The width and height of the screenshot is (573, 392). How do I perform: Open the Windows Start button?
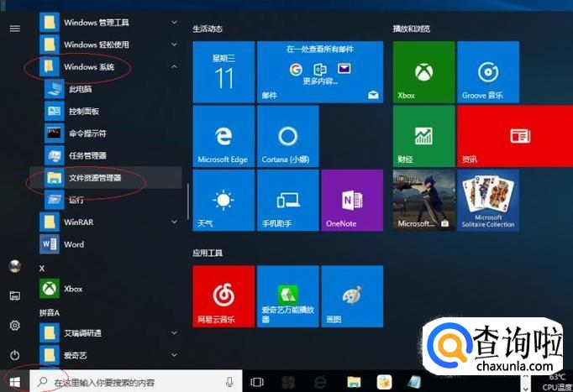pos(14,382)
